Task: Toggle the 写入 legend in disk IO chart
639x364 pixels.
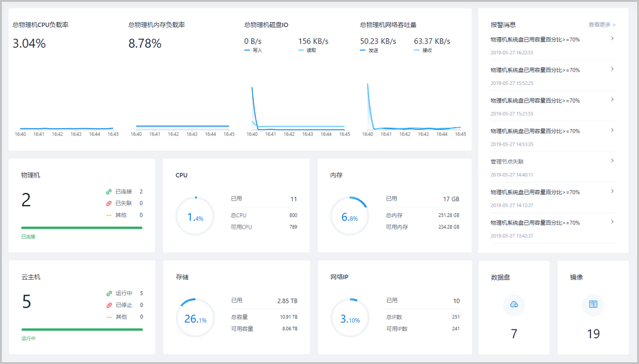Action: point(254,50)
